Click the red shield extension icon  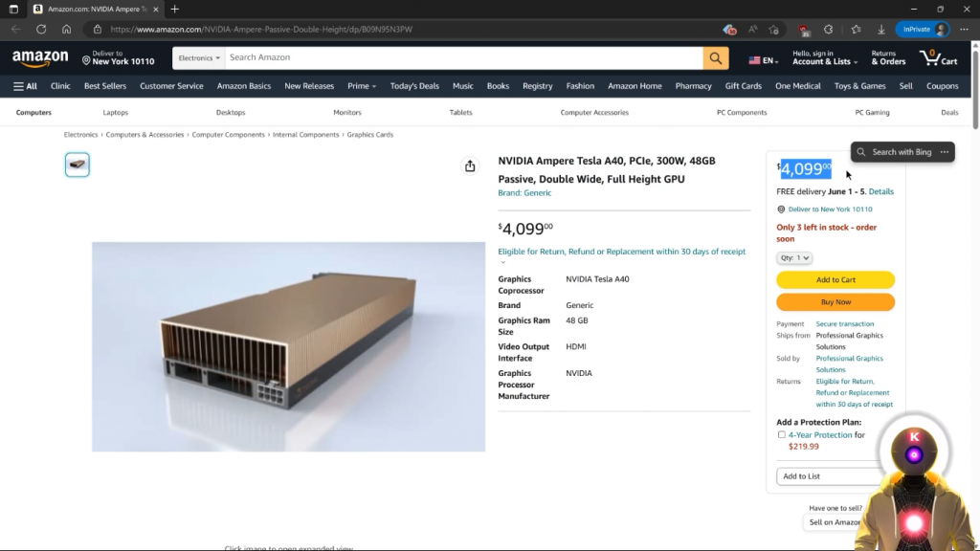tap(803, 30)
